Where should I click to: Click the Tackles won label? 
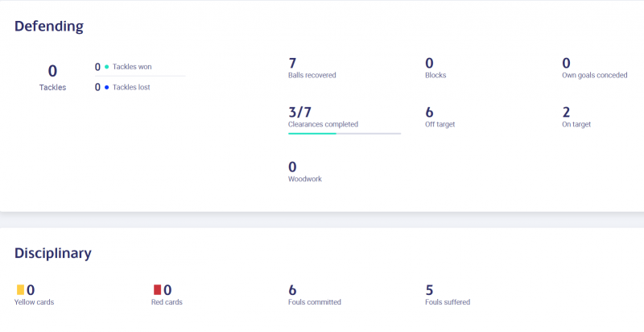tap(132, 67)
